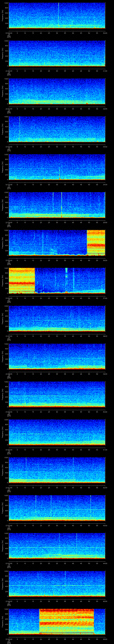The image size is (114, 644).
Task: Click the 45:00 end time label
Action: click(105, 601)
